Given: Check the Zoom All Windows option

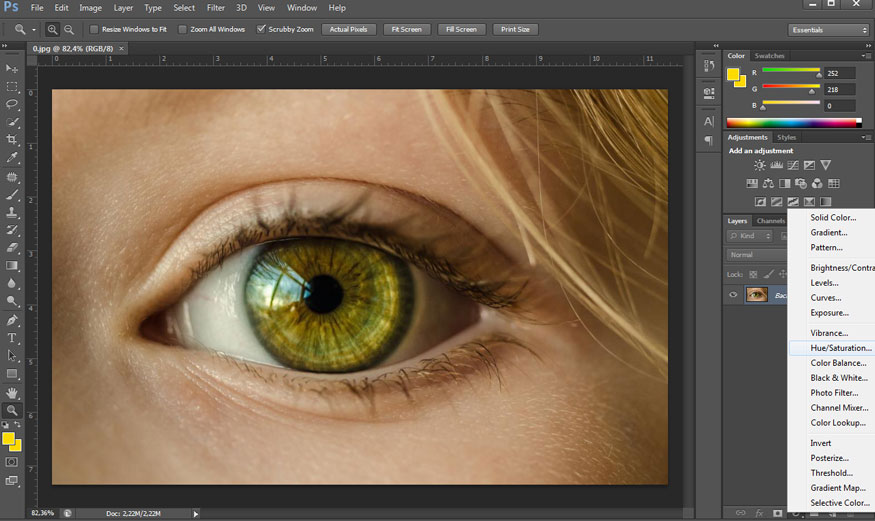Looking at the screenshot, I should [x=183, y=29].
